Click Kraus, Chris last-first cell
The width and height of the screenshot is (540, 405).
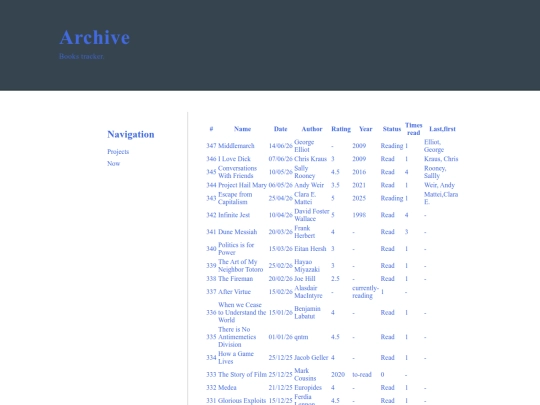[441, 159]
